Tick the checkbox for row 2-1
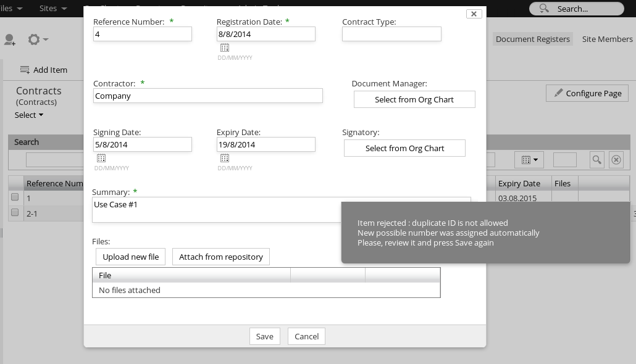This screenshot has width=636, height=364. [x=15, y=212]
